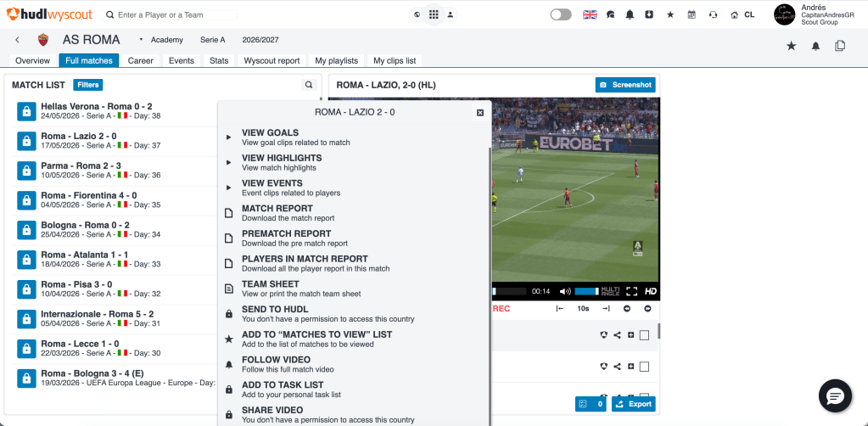The height and width of the screenshot is (426, 868).
Task: Click the REC button under video
Action: 501,309
